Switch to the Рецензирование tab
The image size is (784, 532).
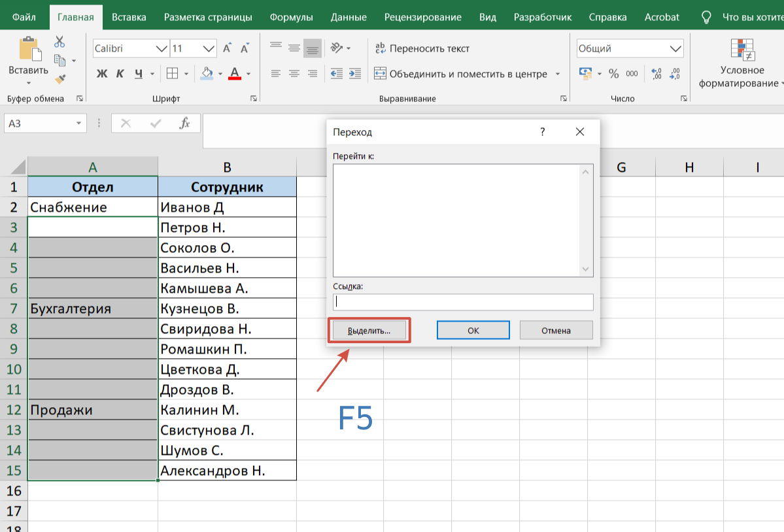tap(423, 17)
